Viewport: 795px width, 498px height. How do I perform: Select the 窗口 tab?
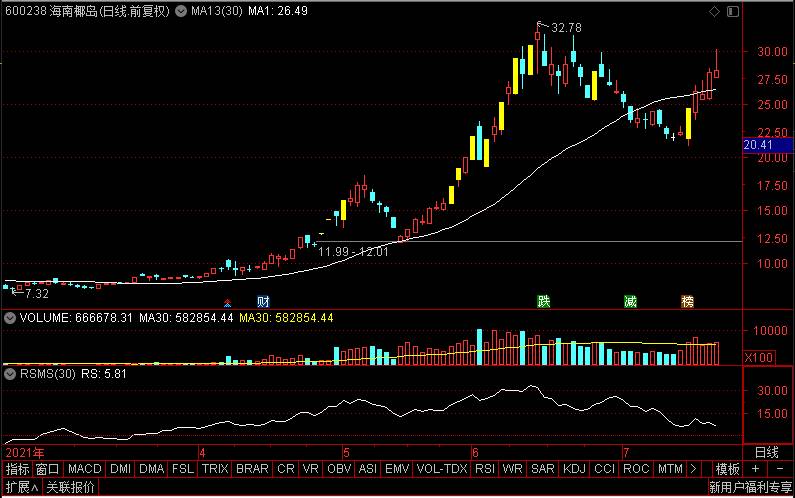[x=48, y=469]
